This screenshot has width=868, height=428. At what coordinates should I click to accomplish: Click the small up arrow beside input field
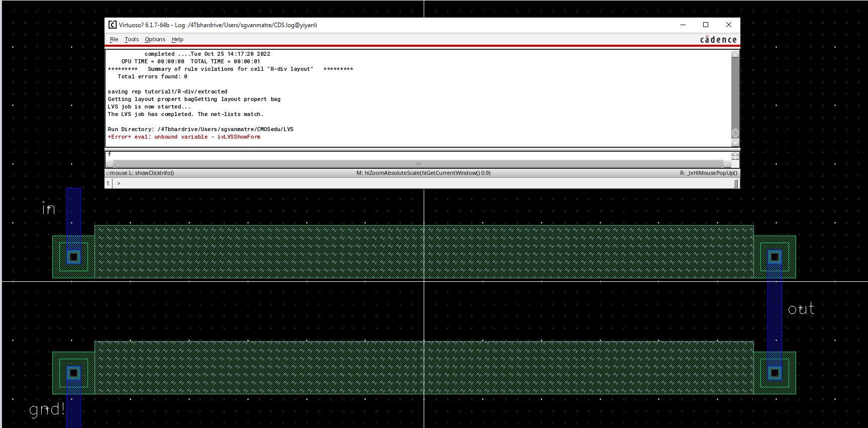click(x=735, y=154)
